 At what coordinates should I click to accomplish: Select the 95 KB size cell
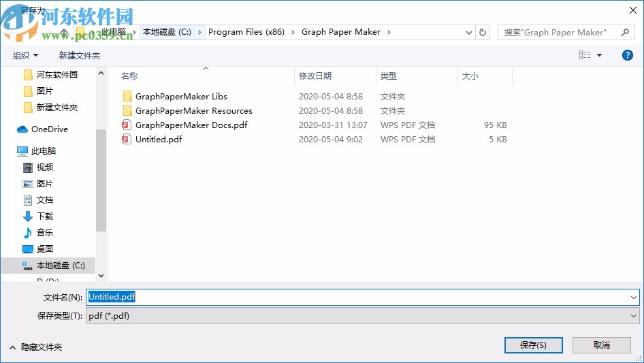tap(496, 125)
